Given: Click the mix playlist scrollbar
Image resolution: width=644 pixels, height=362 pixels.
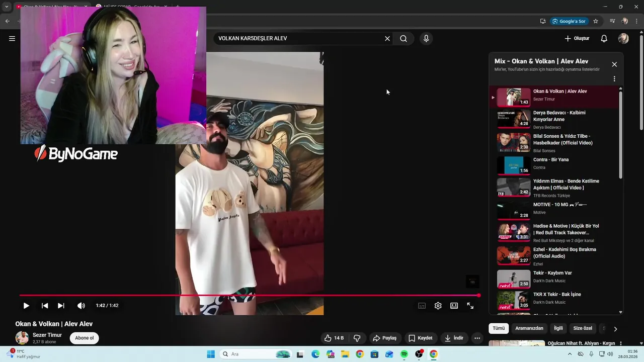Looking at the screenshot, I should click(x=620, y=134).
